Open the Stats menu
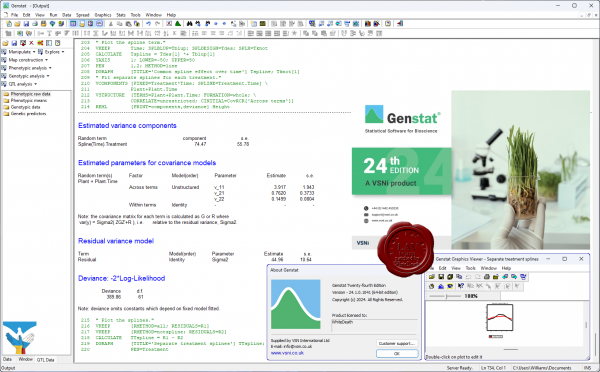This screenshot has height=372, width=600. coord(121,15)
